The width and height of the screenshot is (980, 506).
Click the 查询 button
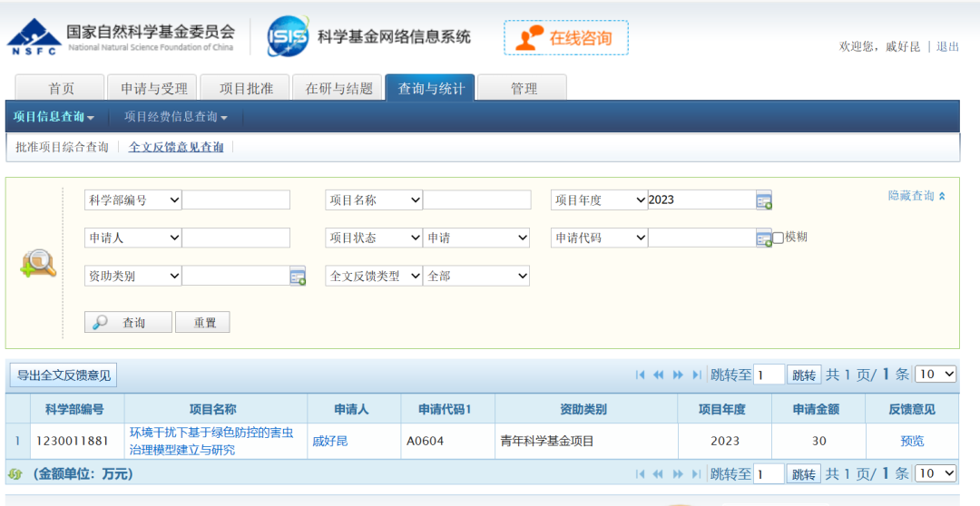tap(128, 322)
